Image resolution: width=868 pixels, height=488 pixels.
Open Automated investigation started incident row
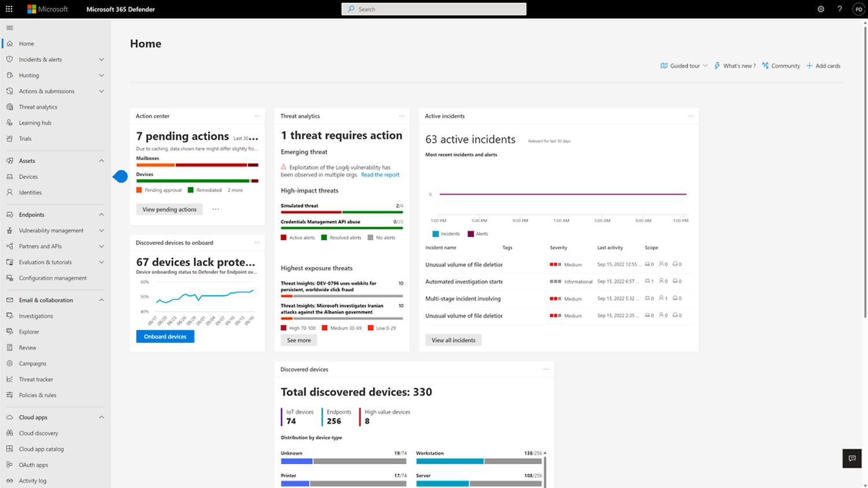click(558, 282)
